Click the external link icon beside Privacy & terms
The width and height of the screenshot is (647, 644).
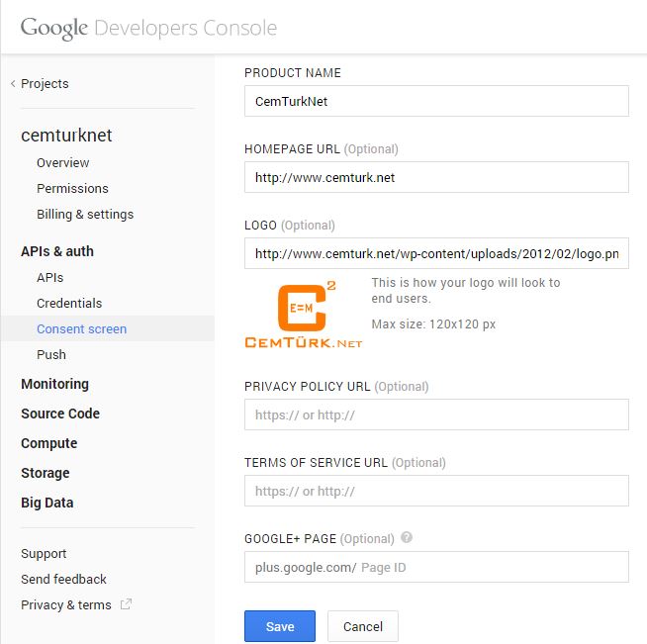pyautogui.click(x=126, y=604)
